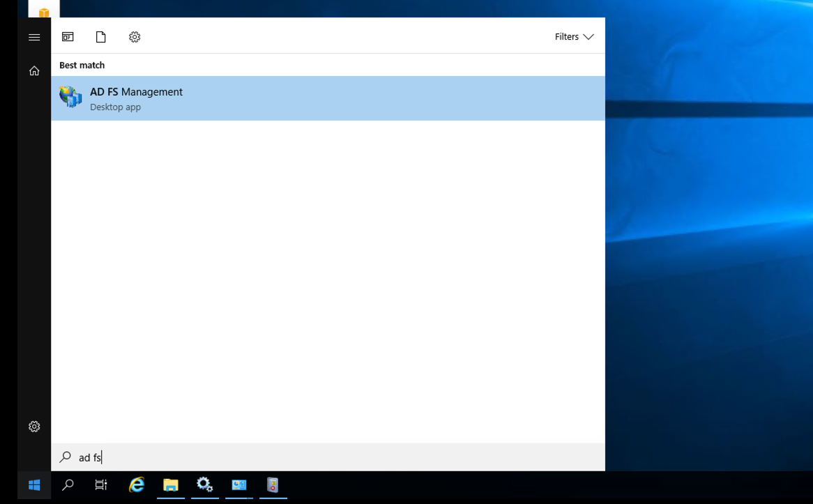Open File Explorer from taskbar
The image size is (813, 504).
(171, 485)
